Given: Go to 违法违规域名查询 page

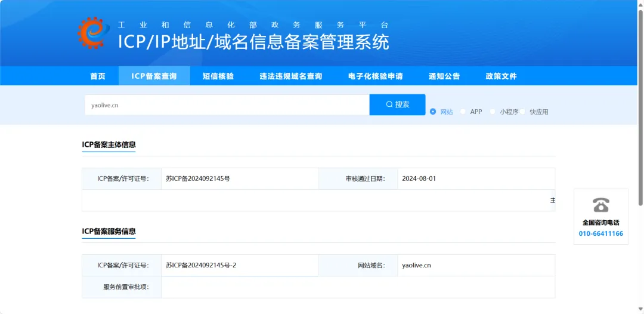Looking at the screenshot, I should (291, 76).
